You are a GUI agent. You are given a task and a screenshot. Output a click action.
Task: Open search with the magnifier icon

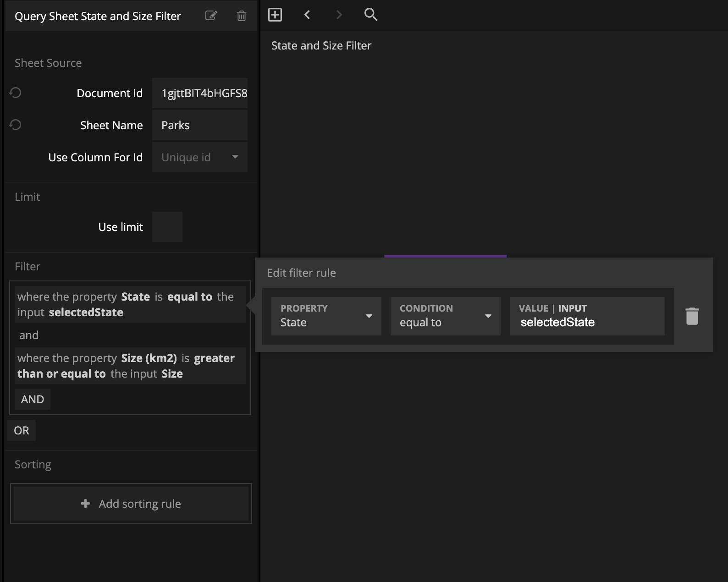tap(371, 15)
